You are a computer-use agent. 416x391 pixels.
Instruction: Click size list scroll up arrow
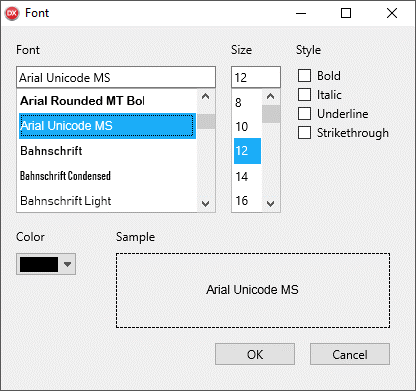click(271, 97)
